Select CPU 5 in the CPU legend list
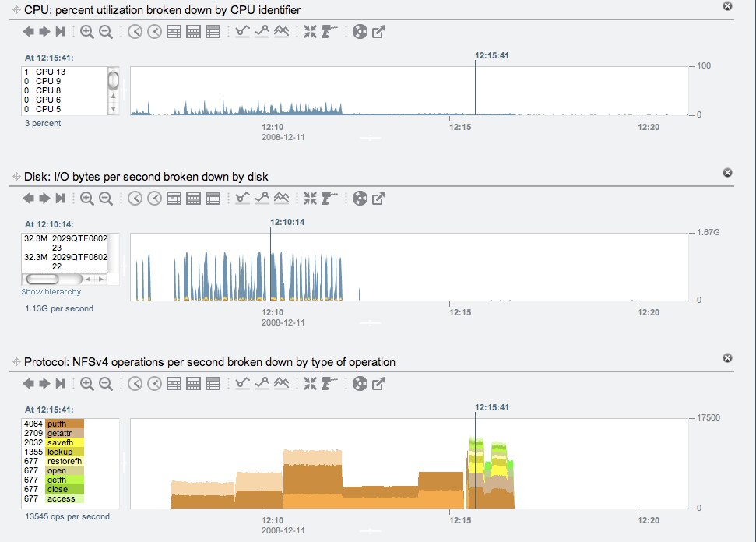 [x=48, y=109]
